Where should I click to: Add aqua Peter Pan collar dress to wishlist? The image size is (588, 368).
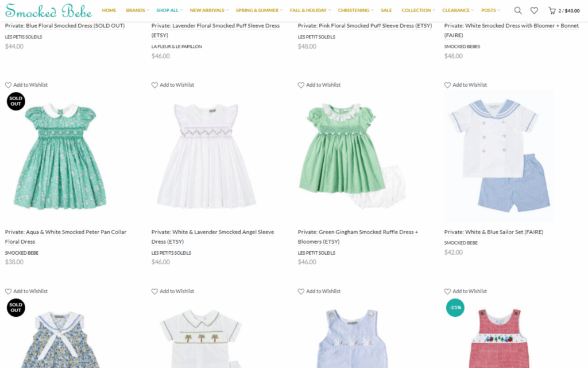coord(26,85)
